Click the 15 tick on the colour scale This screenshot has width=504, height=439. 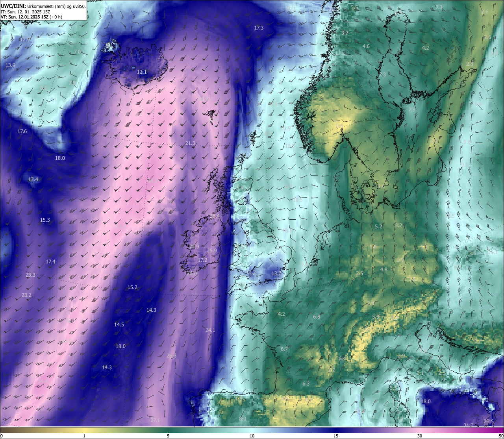click(336, 436)
